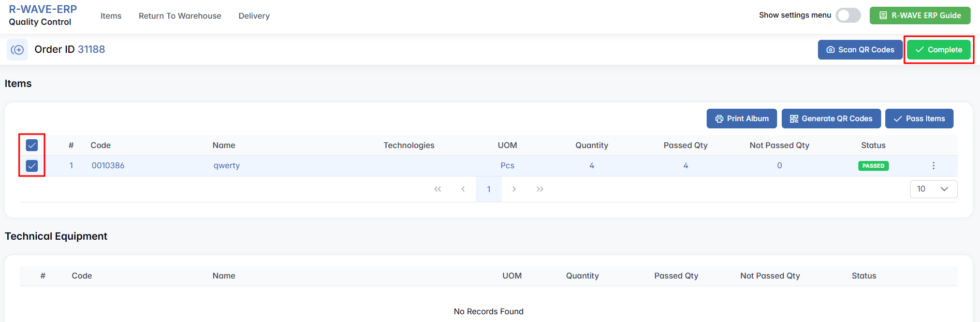
Task: Go to first page with double-left arrows
Action: pyautogui.click(x=437, y=189)
